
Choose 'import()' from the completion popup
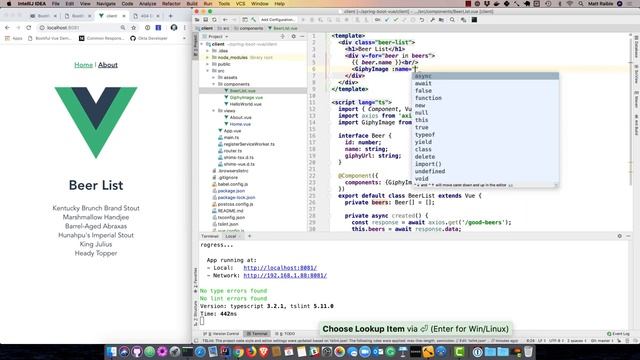485,164
